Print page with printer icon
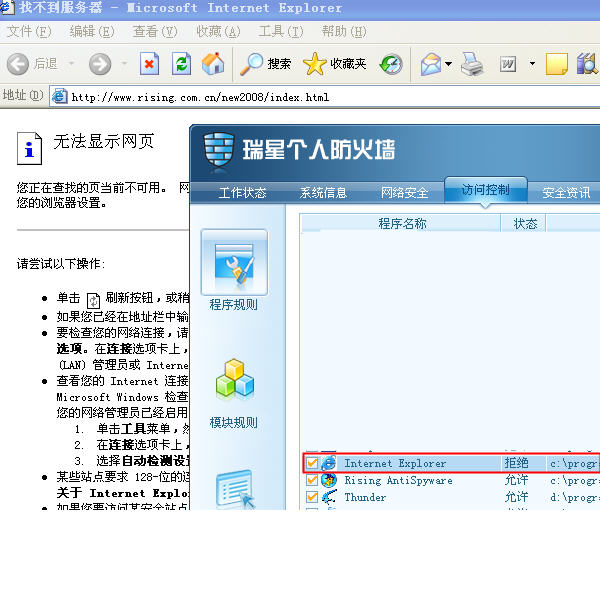 click(472, 64)
